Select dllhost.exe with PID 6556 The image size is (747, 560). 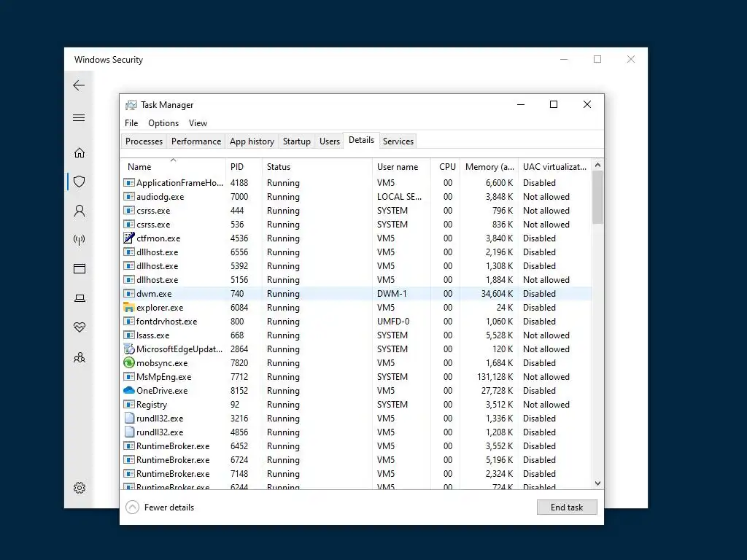coord(158,252)
